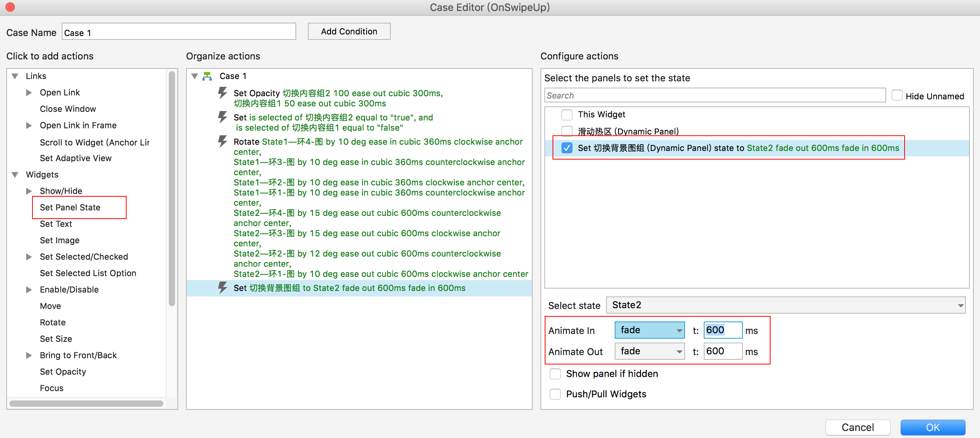The image size is (980, 438).
Task: Click the Case 1 tree node icon
Action: pyautogui.click(x=207, y=76)
